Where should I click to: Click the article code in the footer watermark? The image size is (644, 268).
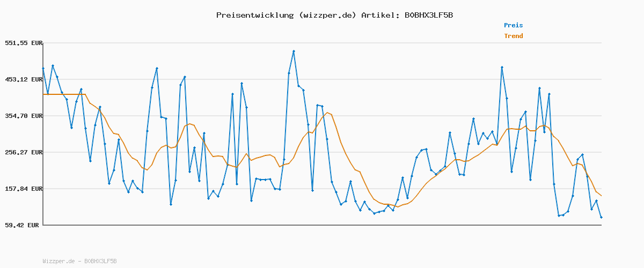point(100,261)
